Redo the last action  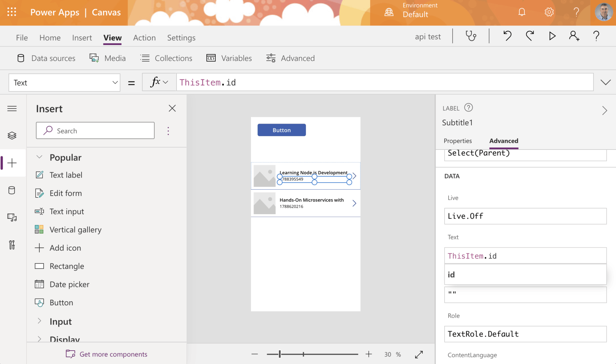(x=530, y=36)
